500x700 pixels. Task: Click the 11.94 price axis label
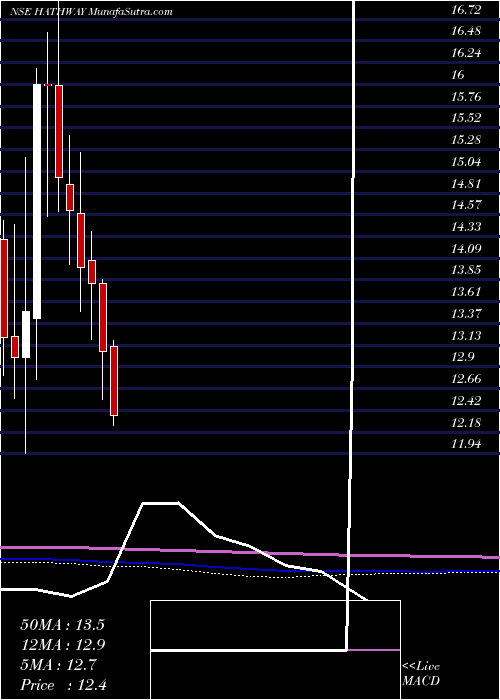(x=466, y=444)
